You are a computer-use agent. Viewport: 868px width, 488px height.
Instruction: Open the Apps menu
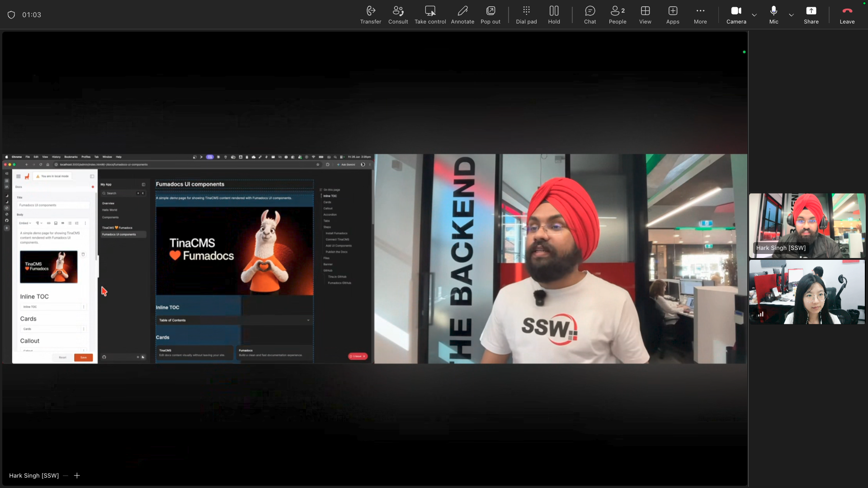pos(673,15)
